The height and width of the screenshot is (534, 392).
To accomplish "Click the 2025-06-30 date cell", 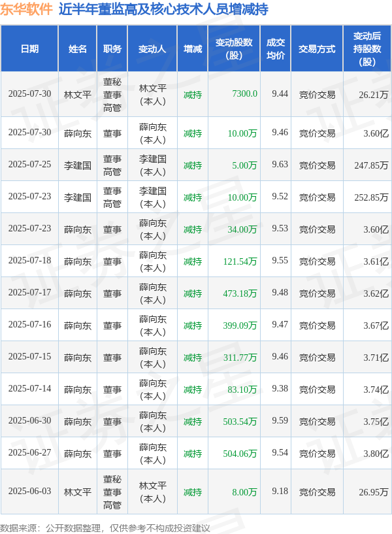I will point(29,420).
